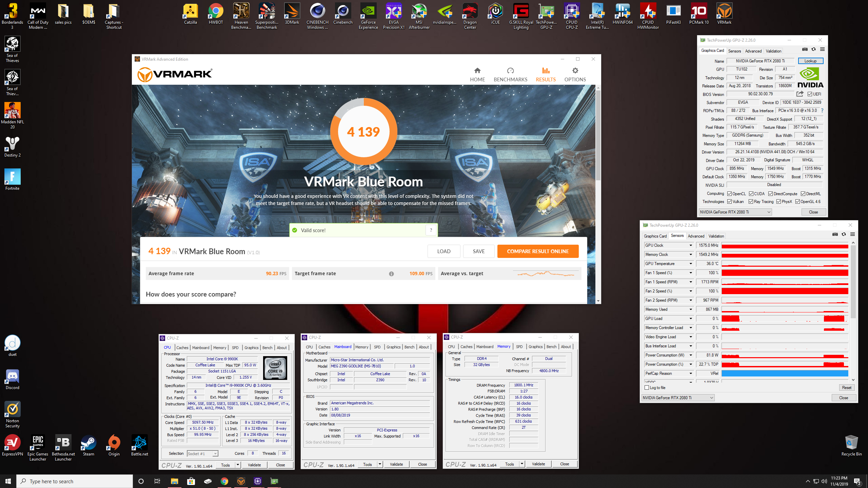Open the VRMark desktop shortcut
Viewport: 868px width, 488px height.
724,14
